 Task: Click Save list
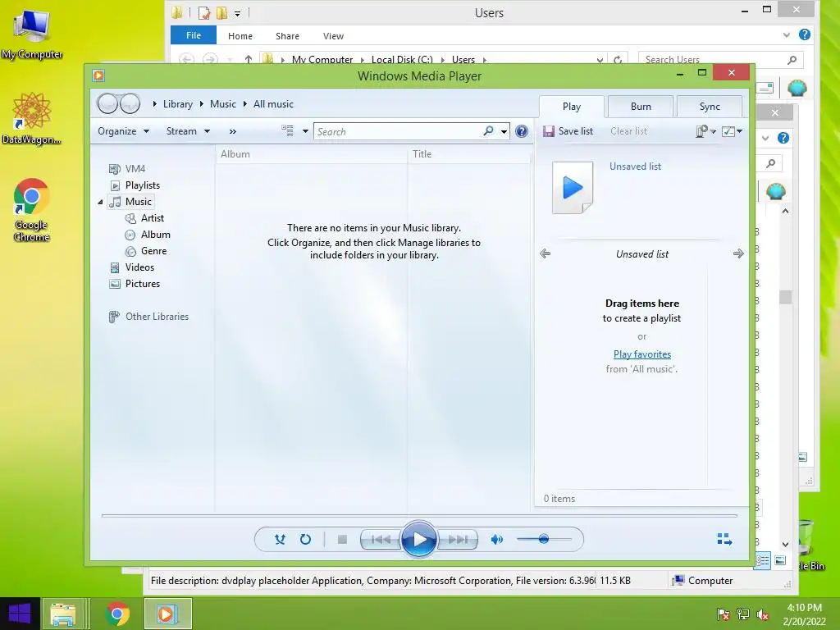point(568,131)
